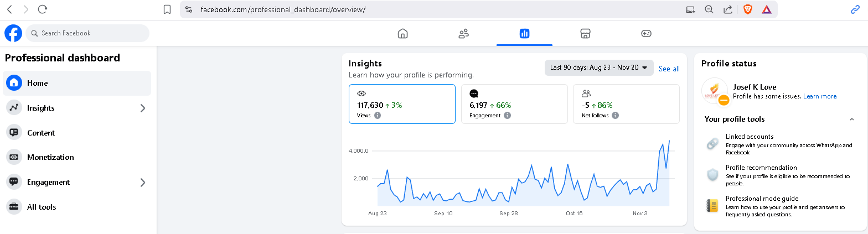Open Monetization in the sidebar
This screenshot has height=234, width=868.
50,157
